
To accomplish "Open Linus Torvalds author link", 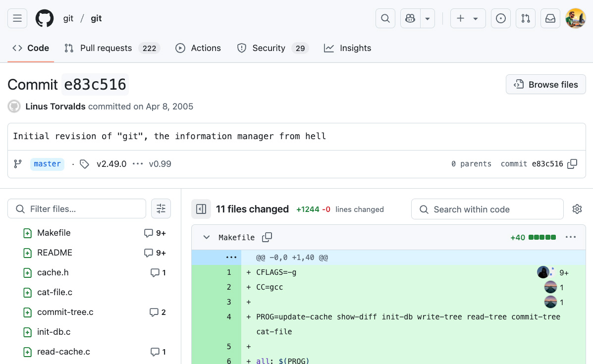I will (x=55, y=106).
